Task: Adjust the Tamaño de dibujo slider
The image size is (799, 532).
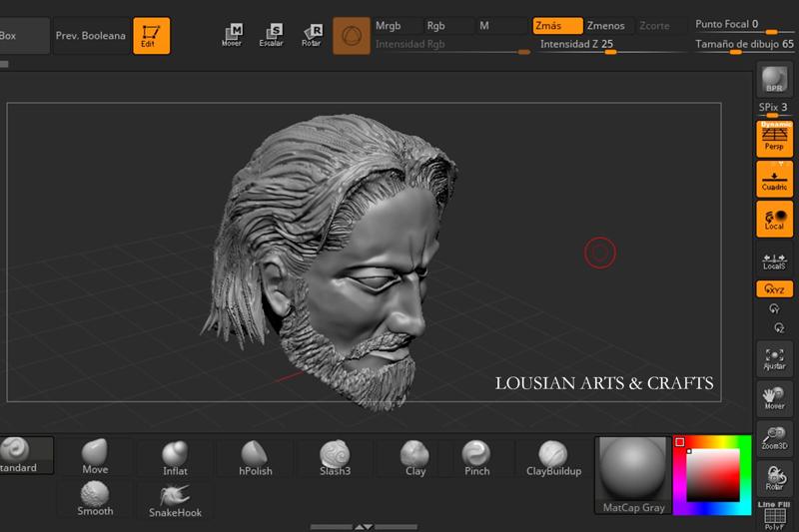Action: pyautogui.click(x=744, y=46)
